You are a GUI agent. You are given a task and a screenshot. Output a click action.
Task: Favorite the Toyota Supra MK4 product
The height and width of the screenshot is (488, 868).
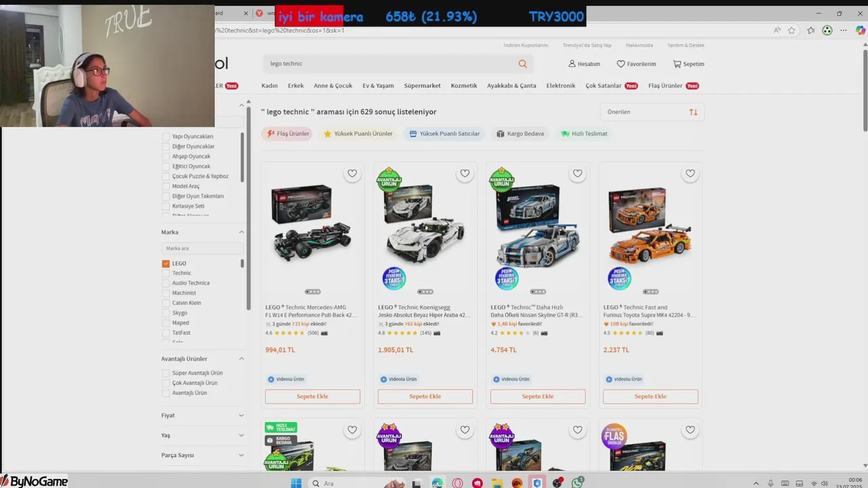click(x=690, y=174)
